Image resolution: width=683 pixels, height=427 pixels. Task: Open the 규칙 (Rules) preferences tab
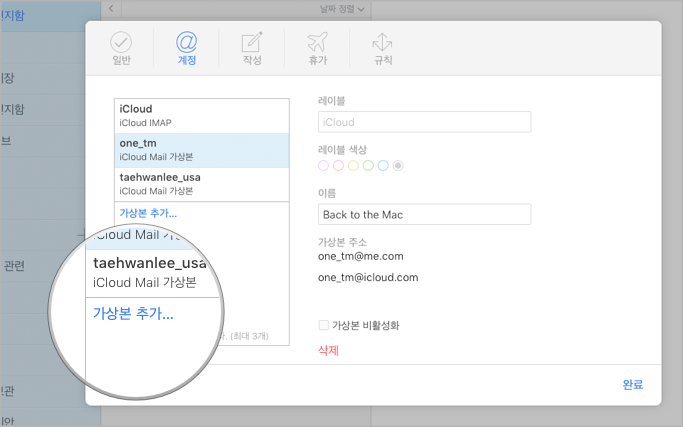point(383,48)
